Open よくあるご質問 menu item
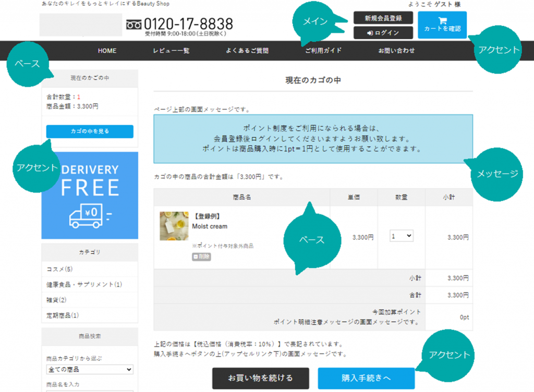The height and width of the screenshot is (392, 534). tap(247, 51)
